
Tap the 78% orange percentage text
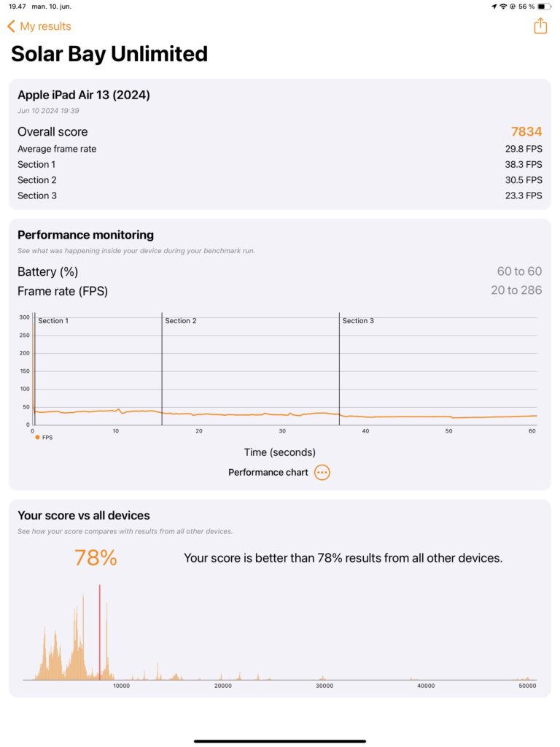[x=96, y=557]
